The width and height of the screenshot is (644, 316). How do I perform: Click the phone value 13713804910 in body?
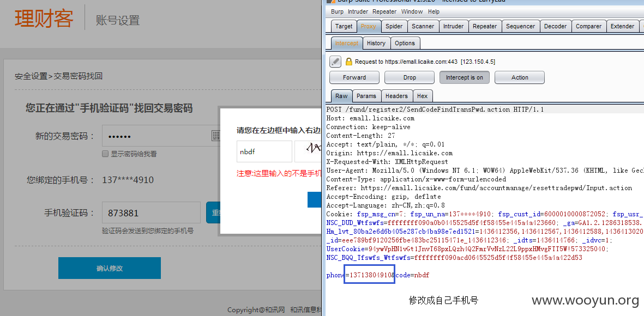pos(371,275)
